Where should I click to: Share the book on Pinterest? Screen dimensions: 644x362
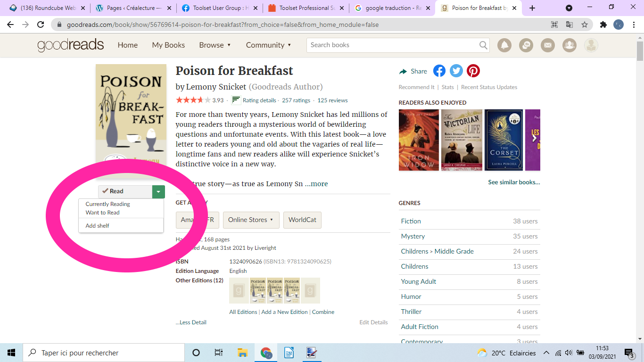473,71
